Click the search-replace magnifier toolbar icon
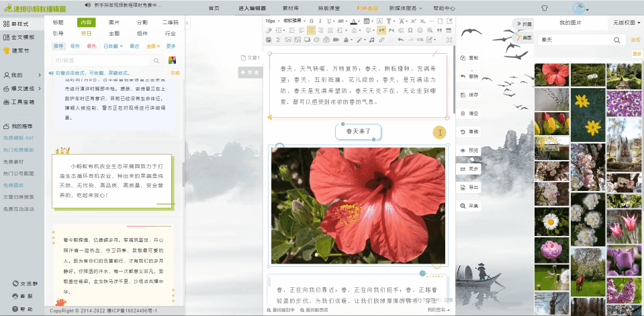 click(430, 30)
